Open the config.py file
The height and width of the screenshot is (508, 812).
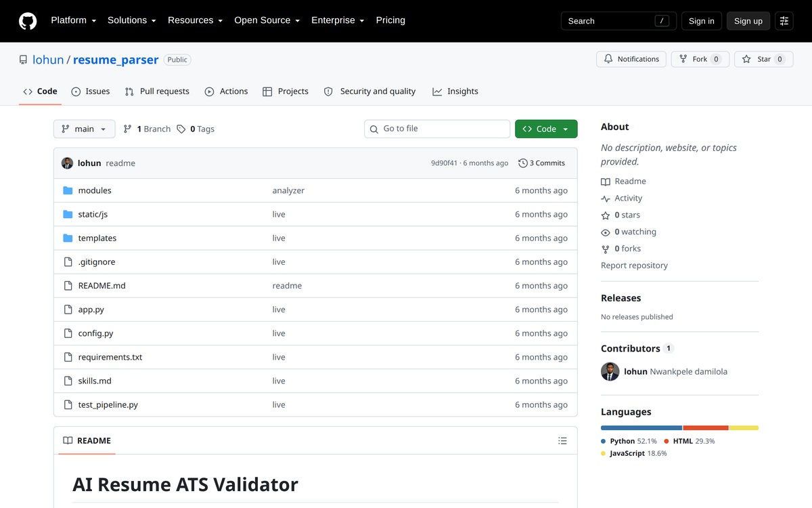pos(96,333)
